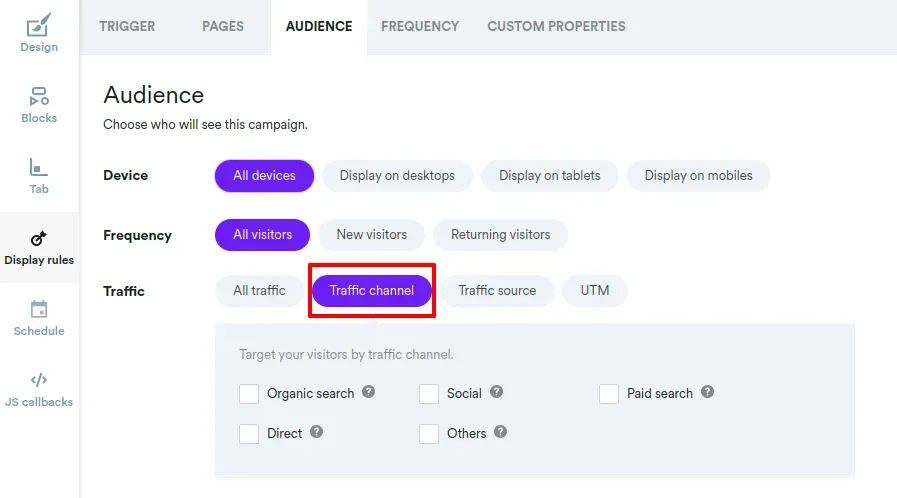Switch to the Pages tab
This screenshot has height=498, width=897.
(223, 26)
